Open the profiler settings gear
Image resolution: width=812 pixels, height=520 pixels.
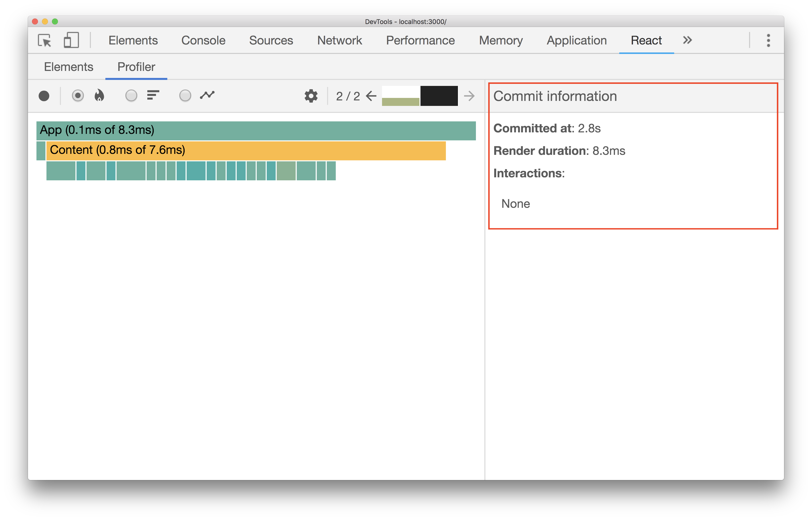pyautogui.click(x=310, y=96)
